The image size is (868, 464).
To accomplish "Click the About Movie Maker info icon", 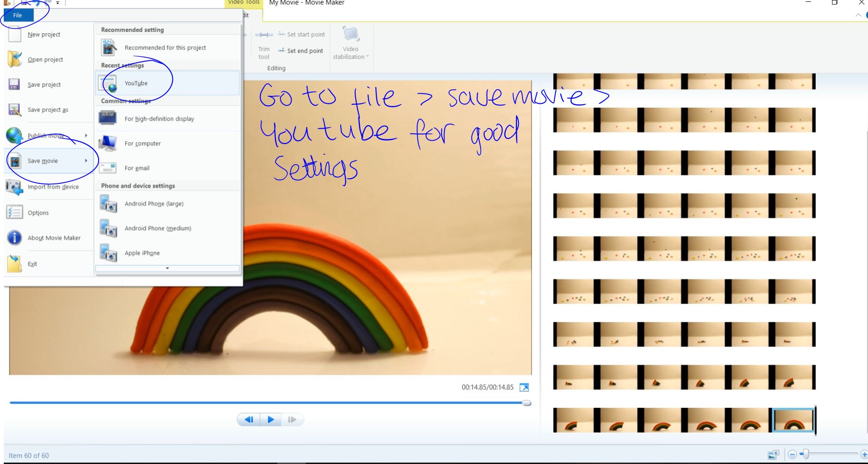I will click(x=14, y=238).
